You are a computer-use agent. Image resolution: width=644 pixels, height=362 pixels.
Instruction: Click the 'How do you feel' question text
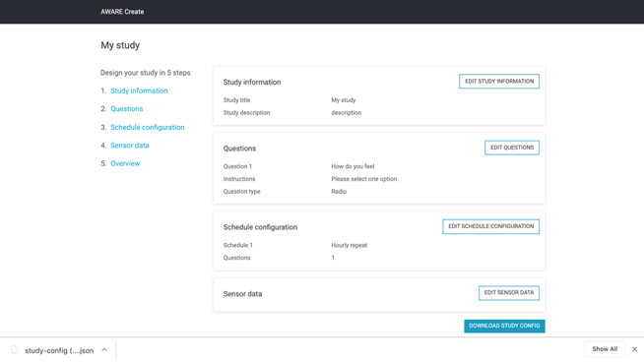pyautogui.click(x=353, y=166)
